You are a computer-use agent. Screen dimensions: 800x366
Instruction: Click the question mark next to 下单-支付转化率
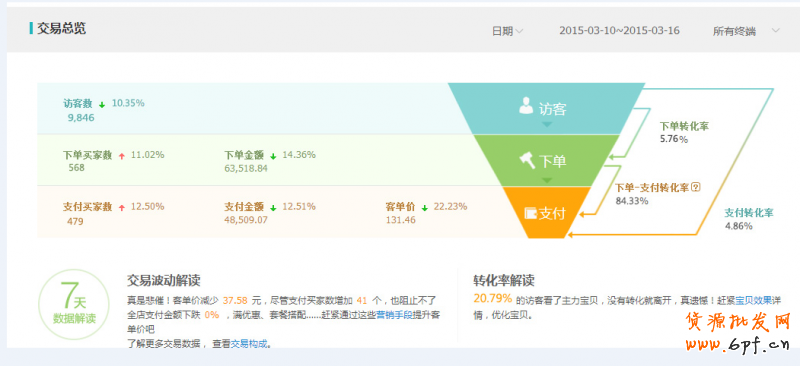tap(695, 187)
